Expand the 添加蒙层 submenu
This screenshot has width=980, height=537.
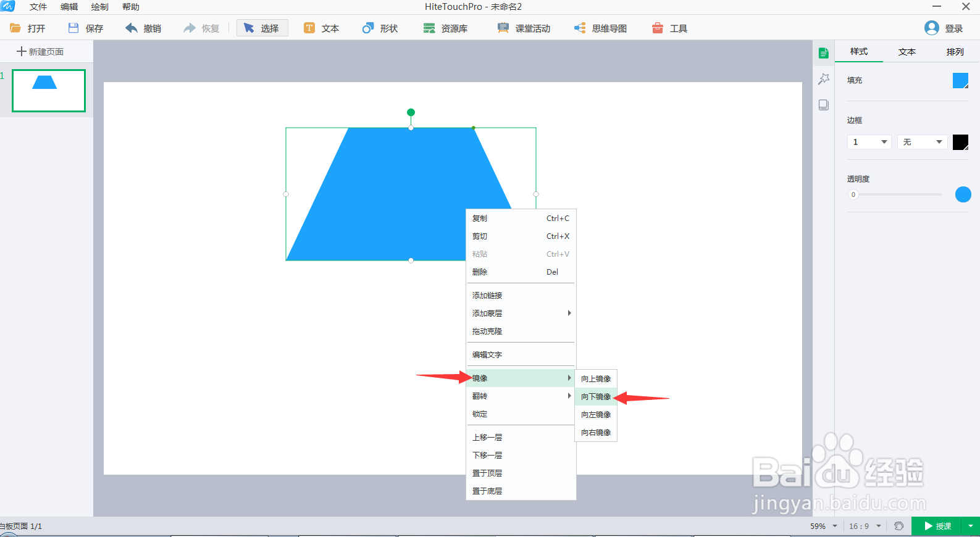coord(521,313)
